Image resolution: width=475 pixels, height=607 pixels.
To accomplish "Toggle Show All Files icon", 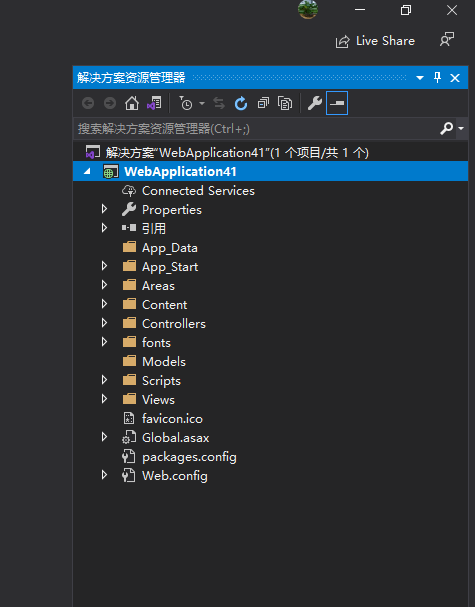I will coord(285,103).
